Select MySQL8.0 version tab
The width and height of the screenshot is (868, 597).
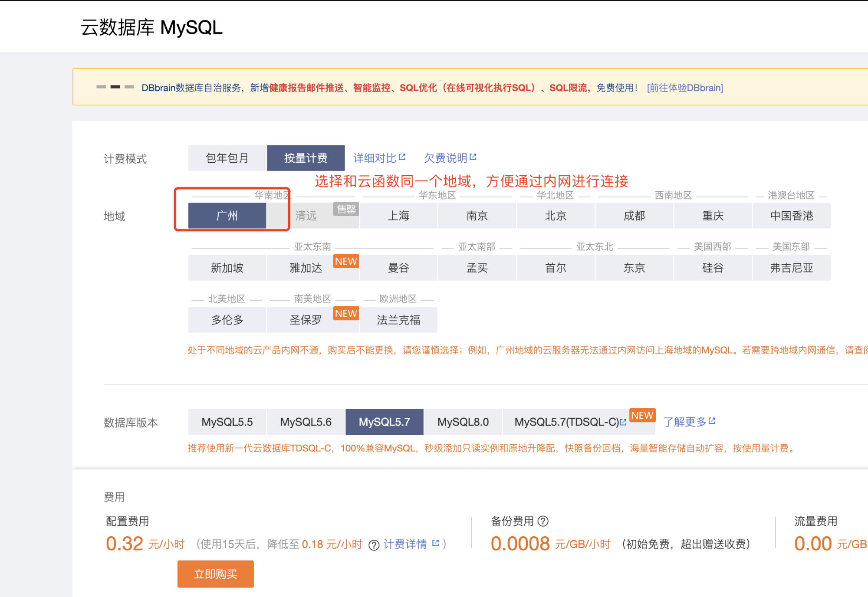click(x=463, y=422)
